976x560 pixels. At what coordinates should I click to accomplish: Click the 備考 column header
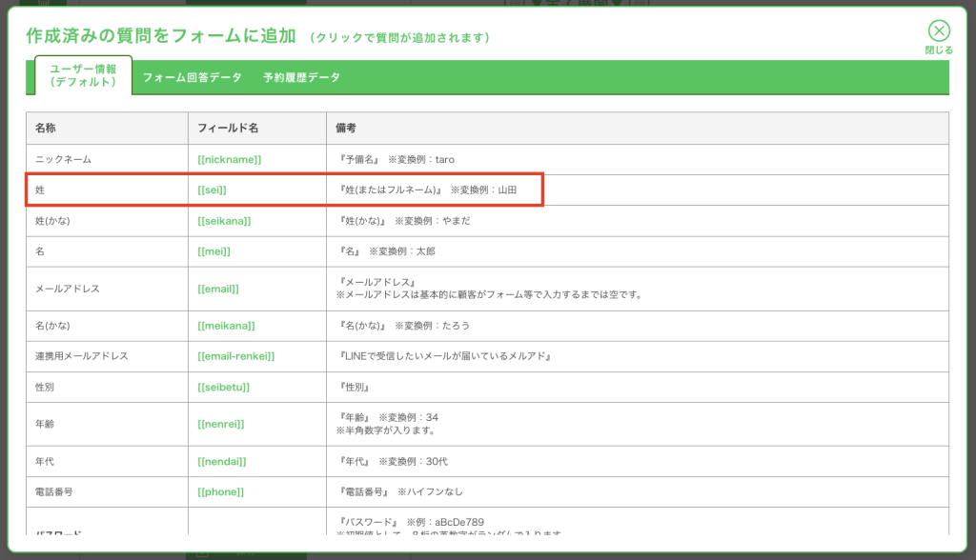(345, 129)
